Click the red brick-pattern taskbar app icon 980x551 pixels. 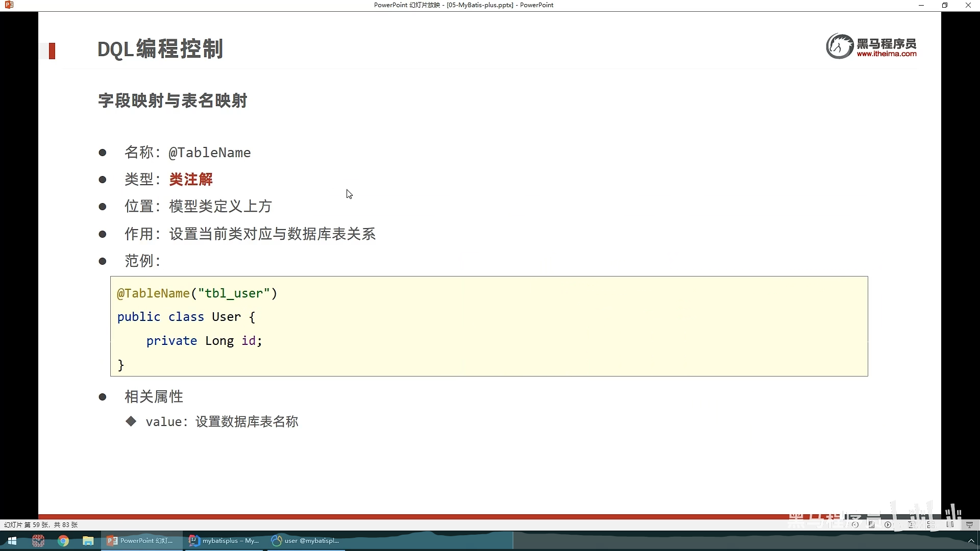(x=38, y=541)
